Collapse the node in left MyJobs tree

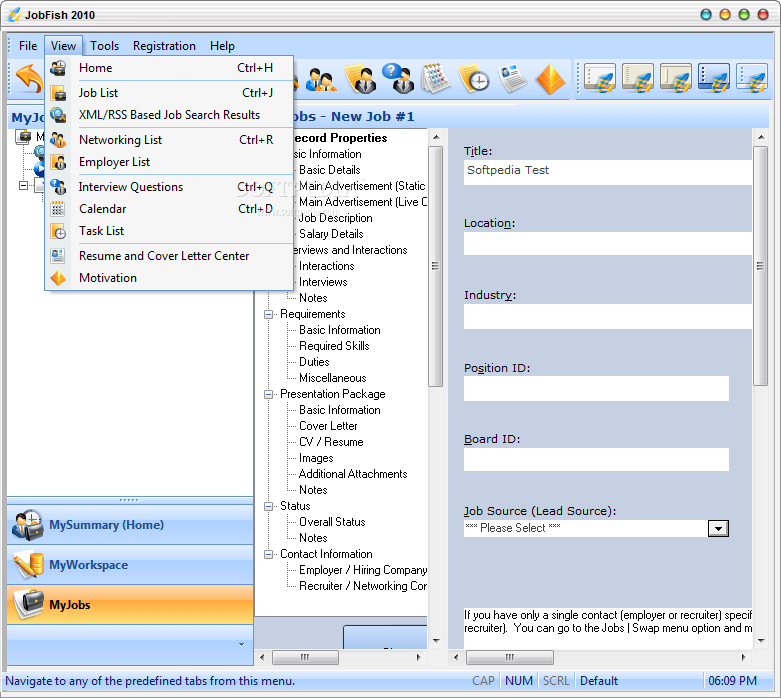(23, 185)
